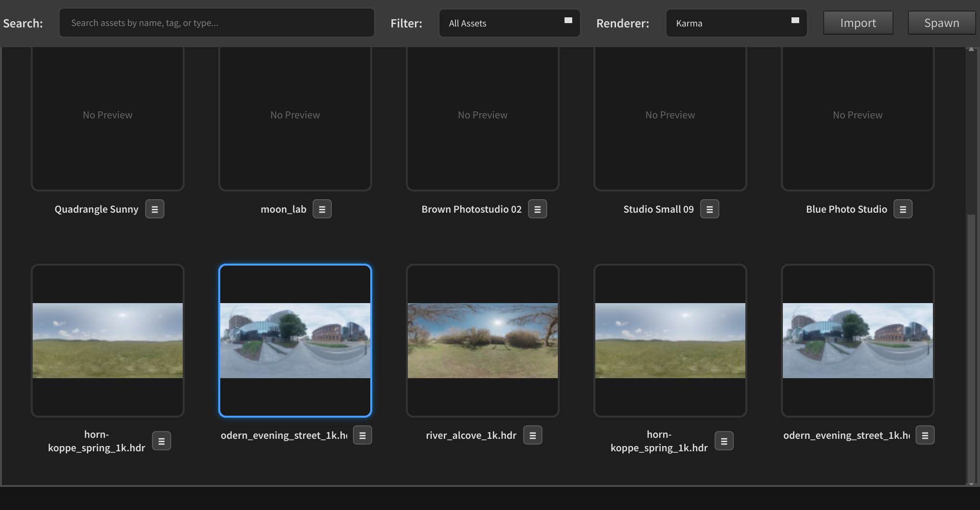The height and width of the screenshot is (510, 980).
Task: Open the Studio Small 09 options menu
Action: (709, 209)
